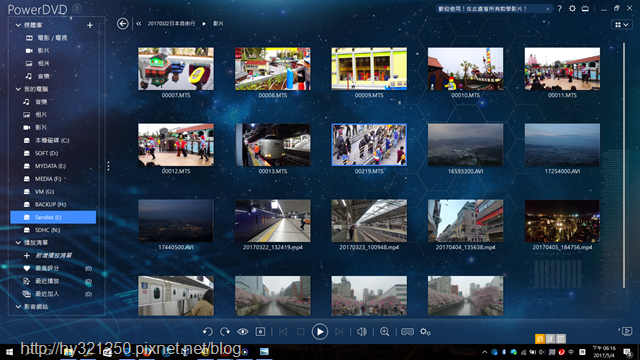640x360 pixels.
Task: Collapse the 播放清單 section
Action: 18,242
